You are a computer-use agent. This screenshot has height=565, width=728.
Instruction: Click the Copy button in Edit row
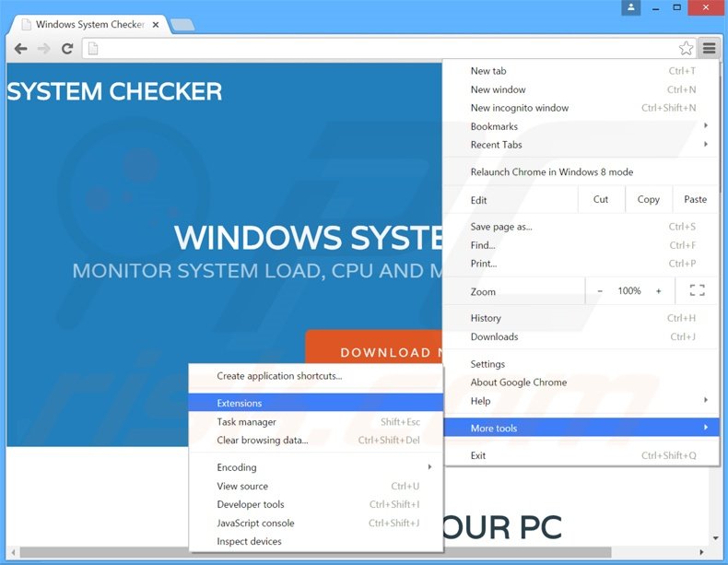pyautogui.click(x=648, y=200)
